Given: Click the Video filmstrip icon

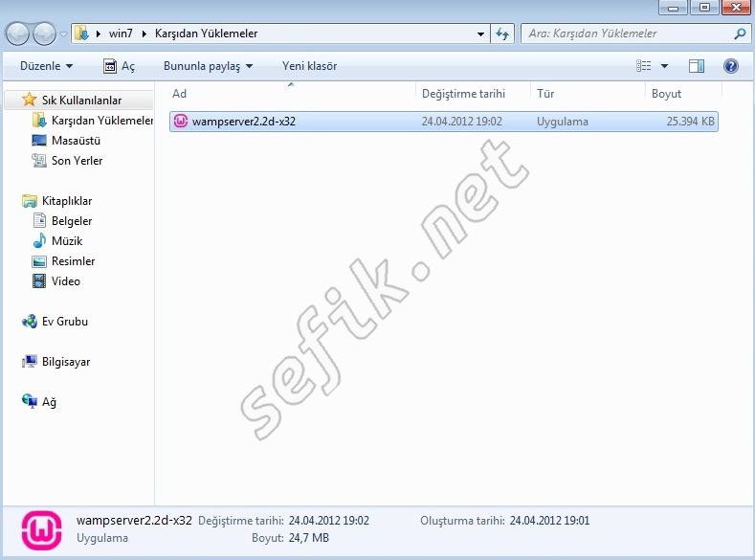Looking at the screenshot, I should click(39, 280).
